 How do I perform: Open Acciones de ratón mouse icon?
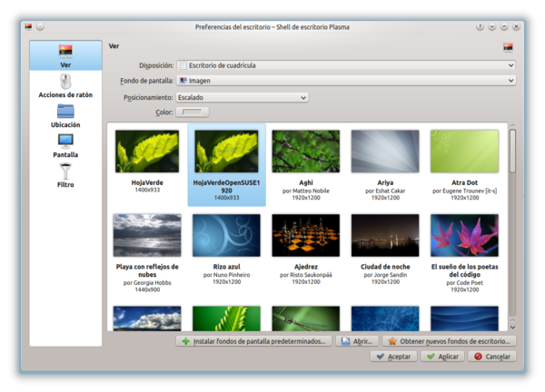[x=65, y=82]
